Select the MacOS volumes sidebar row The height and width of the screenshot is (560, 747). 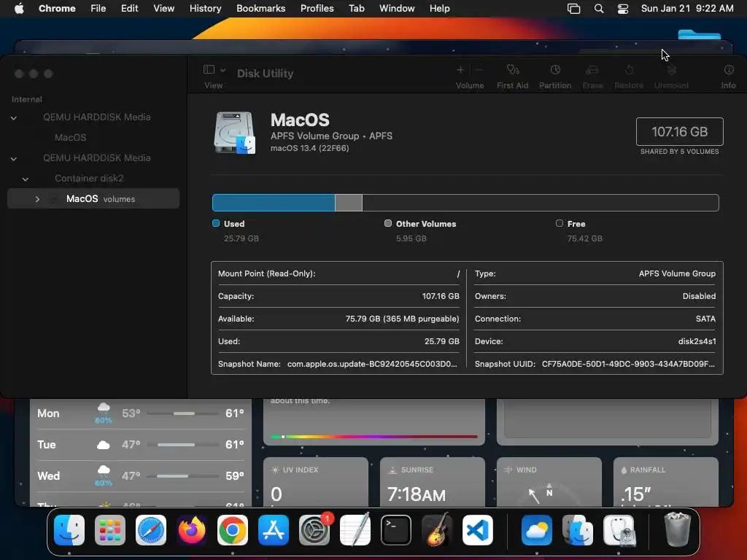click(x=93, y=198)
